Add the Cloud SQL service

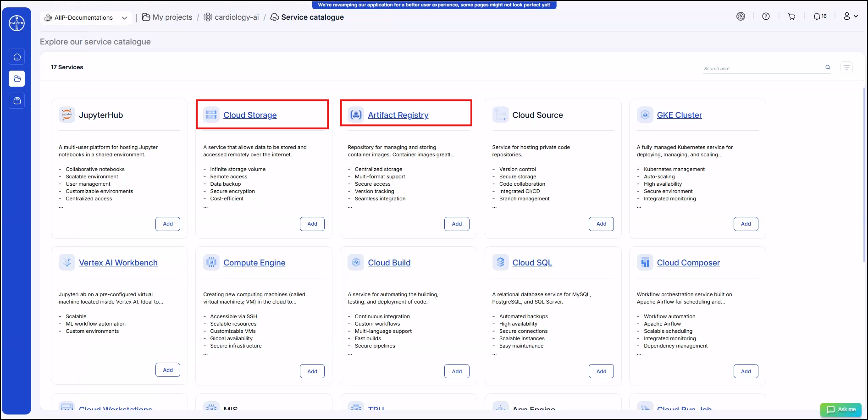(601, 371)
